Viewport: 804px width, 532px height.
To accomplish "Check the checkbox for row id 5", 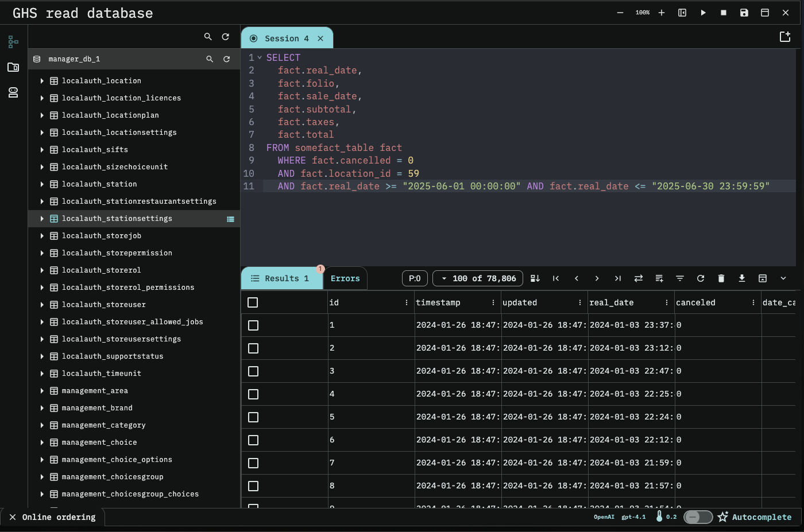I will [x=253, y=417].
